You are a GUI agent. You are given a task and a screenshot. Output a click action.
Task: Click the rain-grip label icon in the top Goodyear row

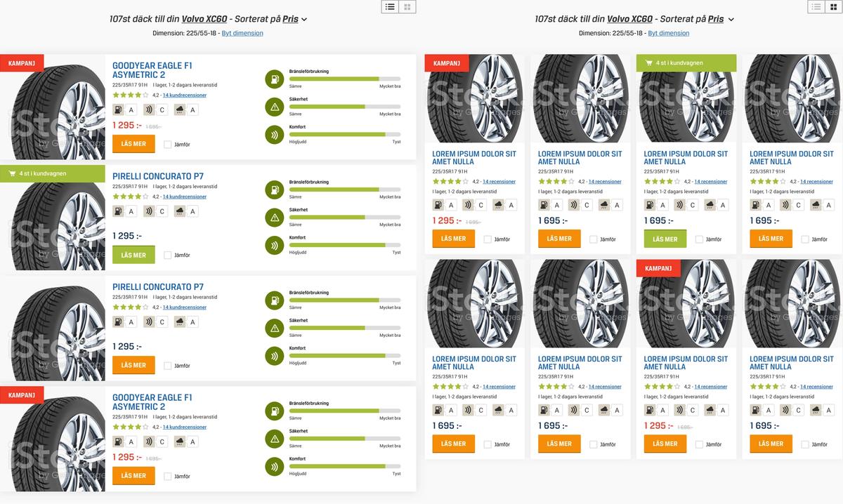(180, 110)
